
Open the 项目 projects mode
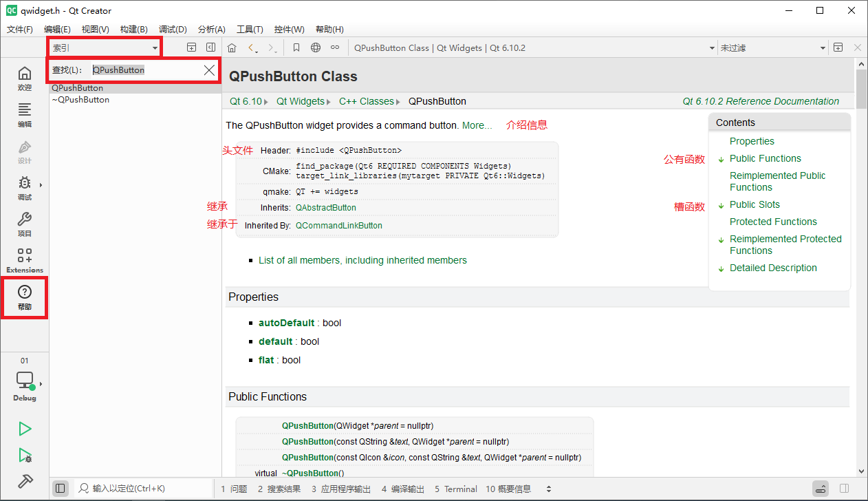(25, 224)
